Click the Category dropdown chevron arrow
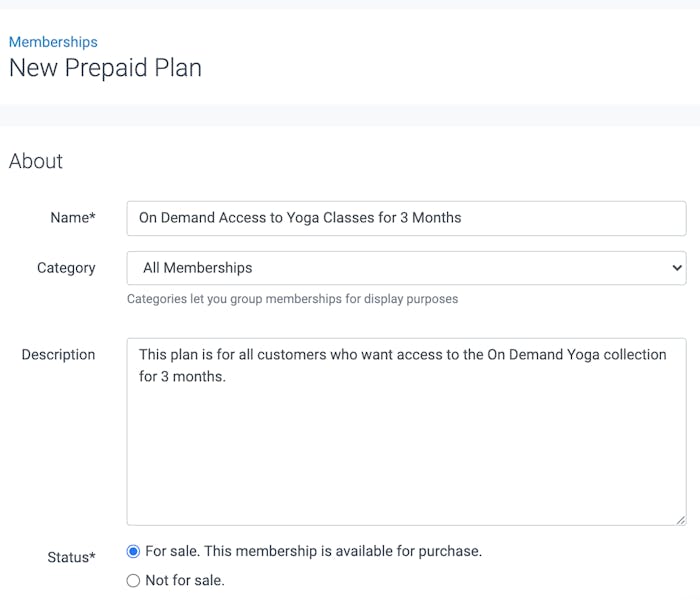The width and height of the screenshot is (700, 600). [677, 268]
